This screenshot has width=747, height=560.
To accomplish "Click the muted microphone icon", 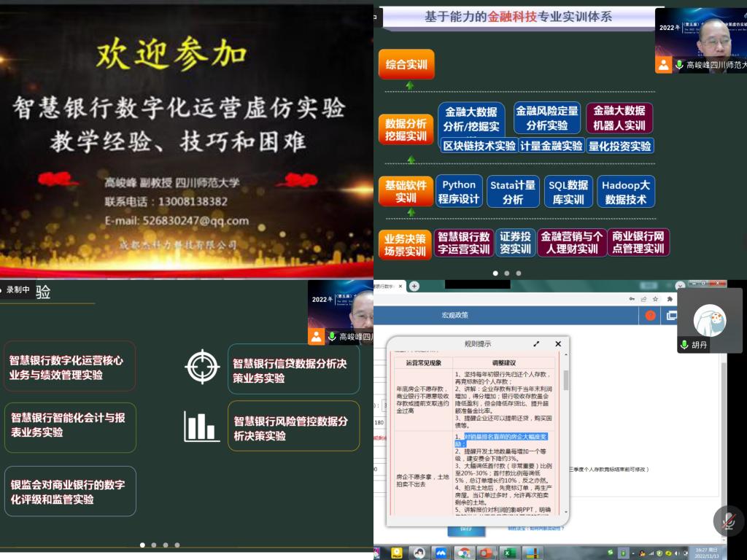I will point(728,521).
